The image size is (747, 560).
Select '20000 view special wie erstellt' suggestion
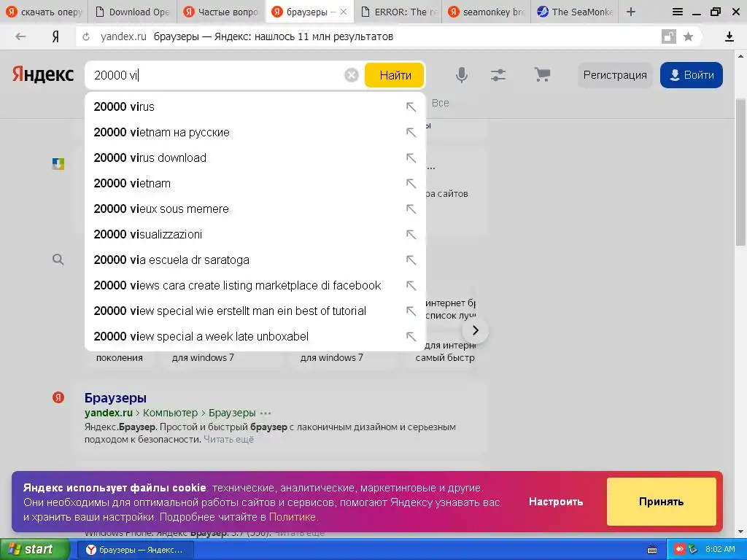(x=255, y=311)
